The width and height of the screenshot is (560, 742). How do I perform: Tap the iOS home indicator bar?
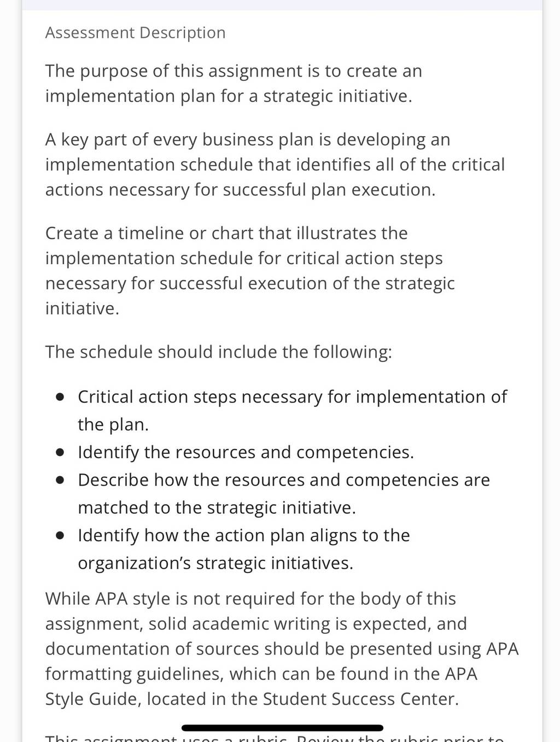282,728
